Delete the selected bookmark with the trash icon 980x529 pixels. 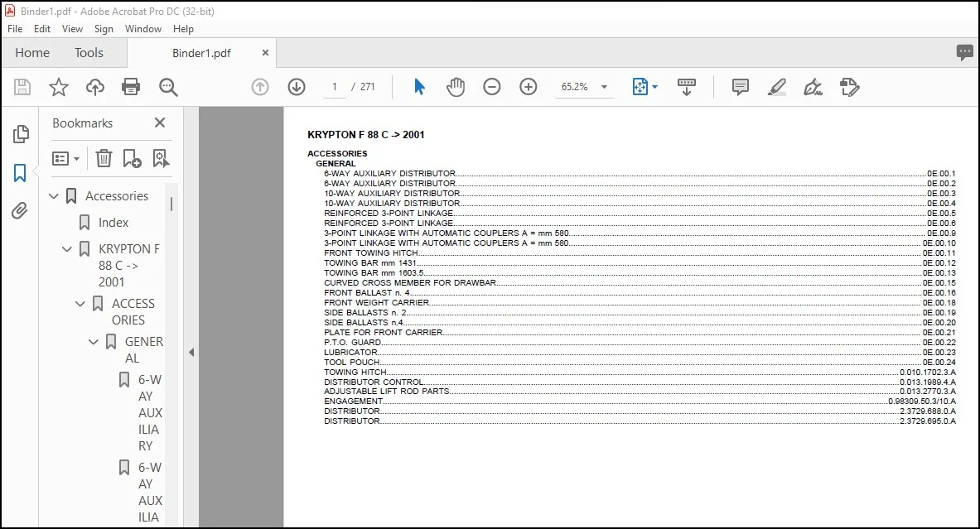click(x=104, y=159)
